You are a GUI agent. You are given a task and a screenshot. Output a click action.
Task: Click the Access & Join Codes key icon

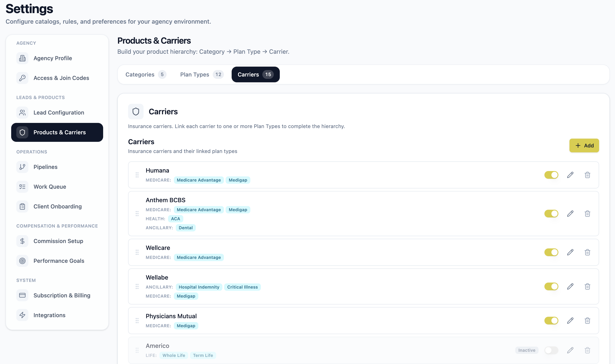(x=22, y=78)
